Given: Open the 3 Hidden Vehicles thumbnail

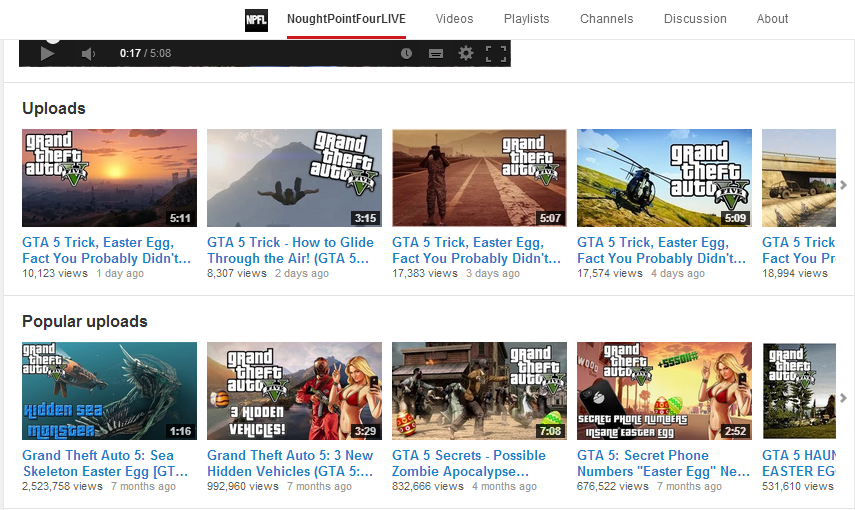Looking at the screenshot, I should 294,391.
